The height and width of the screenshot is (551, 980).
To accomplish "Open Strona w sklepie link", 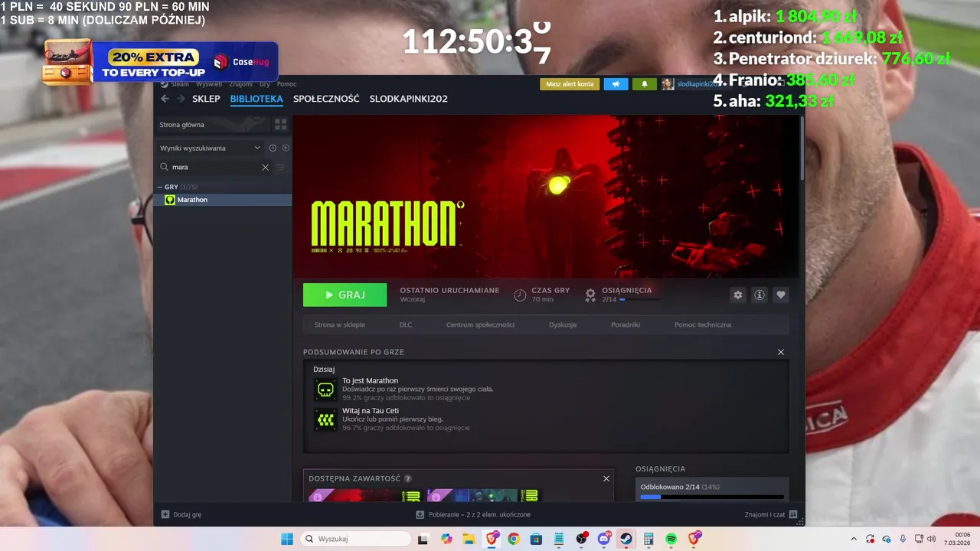I will tap(339, 324).
